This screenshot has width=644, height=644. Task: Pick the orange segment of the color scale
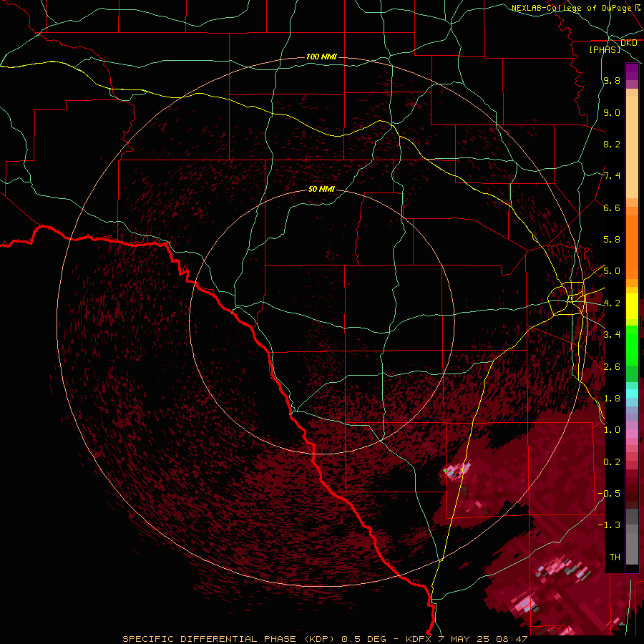click(x=632, y=246)
